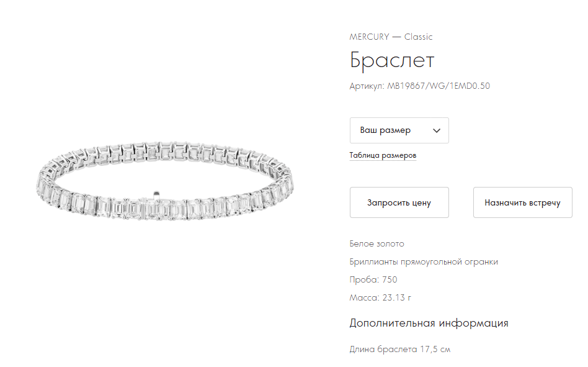This screenshot has width=588, height=367.
Task: Click the Проба: 750 specification
Action: point(373,279)
